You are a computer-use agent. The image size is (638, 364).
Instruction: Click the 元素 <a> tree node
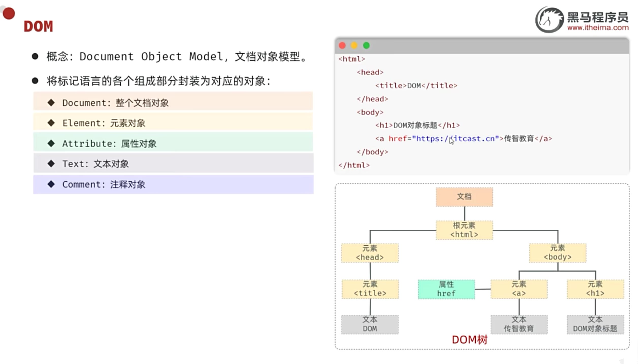519,289
